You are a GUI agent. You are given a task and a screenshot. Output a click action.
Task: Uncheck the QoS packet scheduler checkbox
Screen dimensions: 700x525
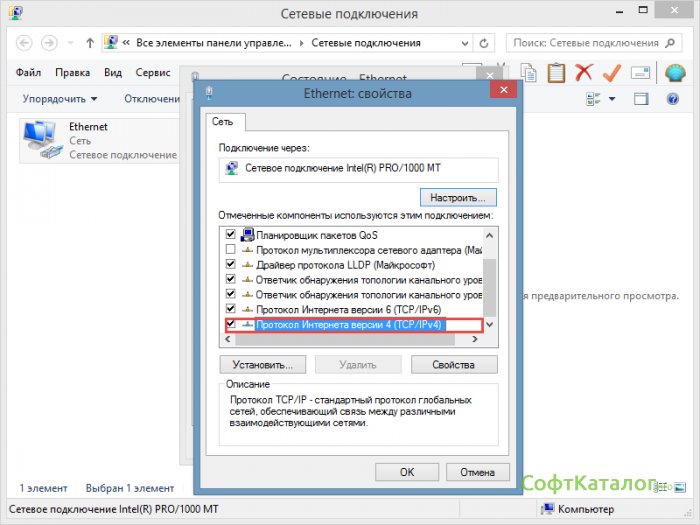pyautogui.click(x=231, y=234)
